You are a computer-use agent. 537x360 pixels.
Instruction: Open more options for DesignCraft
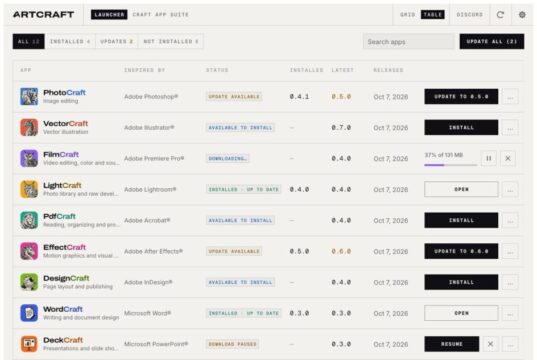[x=510, y=282]
